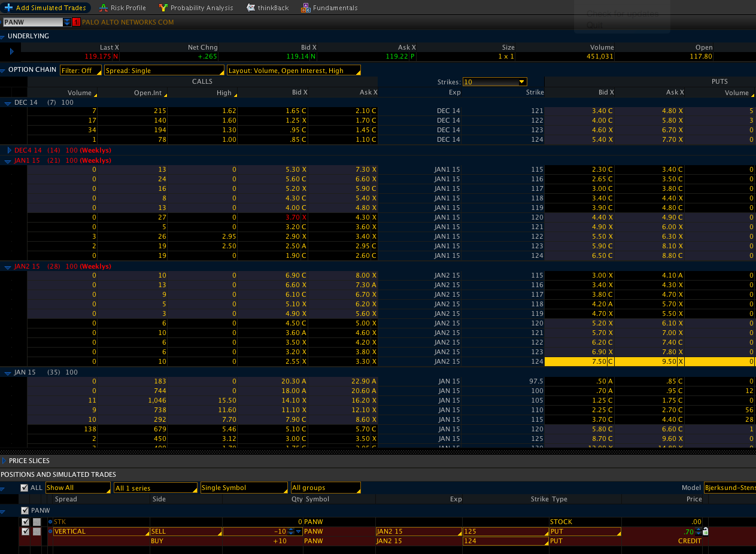Switch to the thinkBack tab
Viewport: 756px width, 554px height.
coord(268,8)
